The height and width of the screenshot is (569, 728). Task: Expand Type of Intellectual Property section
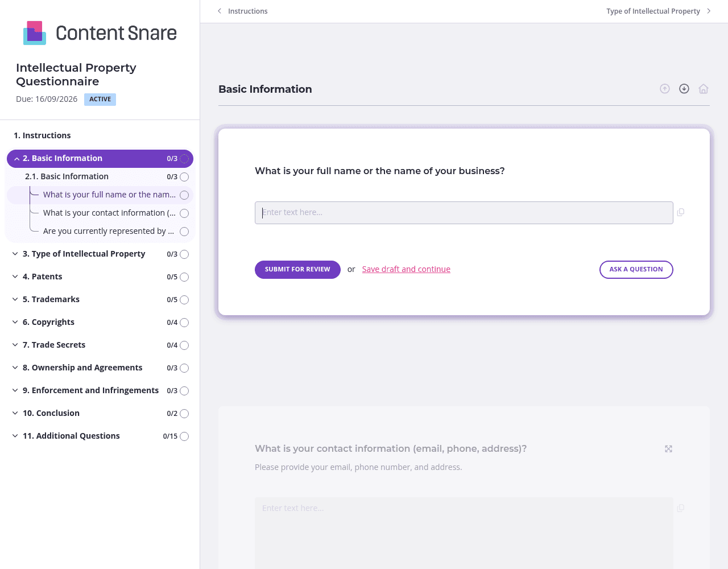(15, 254)
